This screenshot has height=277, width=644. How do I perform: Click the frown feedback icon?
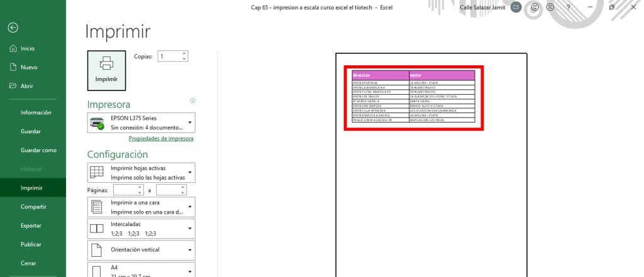550,7
